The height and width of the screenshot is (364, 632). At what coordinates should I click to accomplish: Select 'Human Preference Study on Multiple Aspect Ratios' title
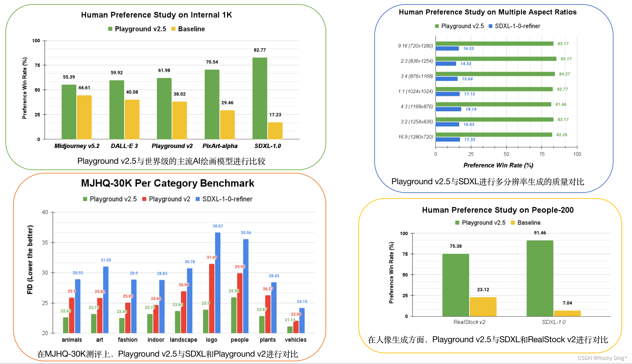(x=488, y=12)
